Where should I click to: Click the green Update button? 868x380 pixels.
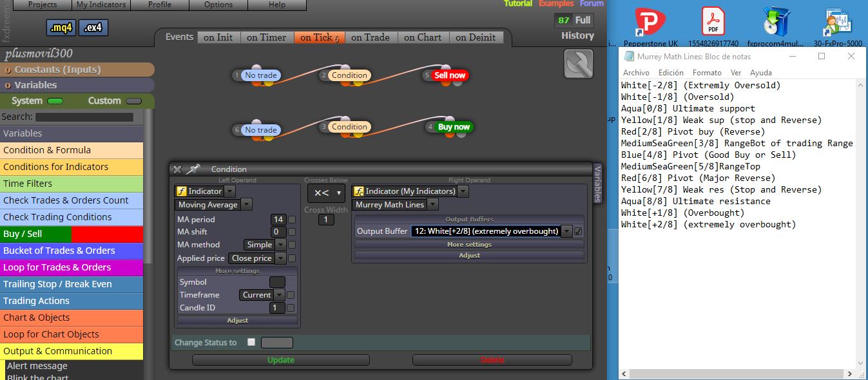pyautogui.click(x=281, y=360)
